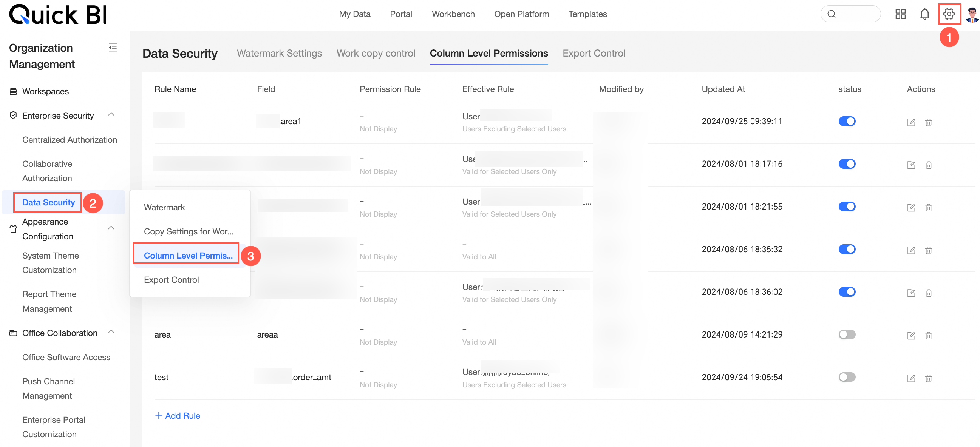980x447 pixels.
Task: Collapse the Enterprise Security section
Action: coord(111,114)
